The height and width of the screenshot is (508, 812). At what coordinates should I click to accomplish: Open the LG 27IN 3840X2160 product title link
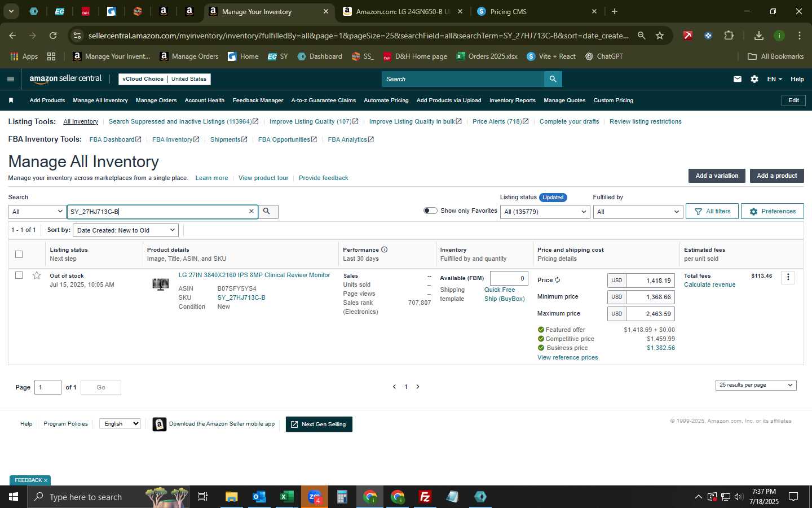pos(254,275)
